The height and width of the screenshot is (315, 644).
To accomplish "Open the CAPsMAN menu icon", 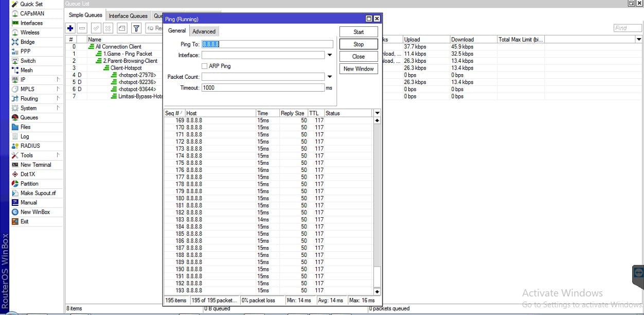I will tap(15, 13).
